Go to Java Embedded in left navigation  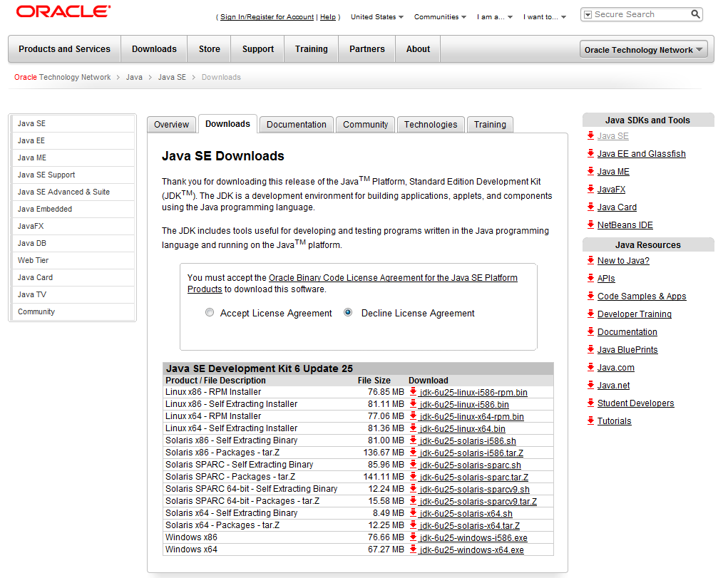[x=73, y=209]
